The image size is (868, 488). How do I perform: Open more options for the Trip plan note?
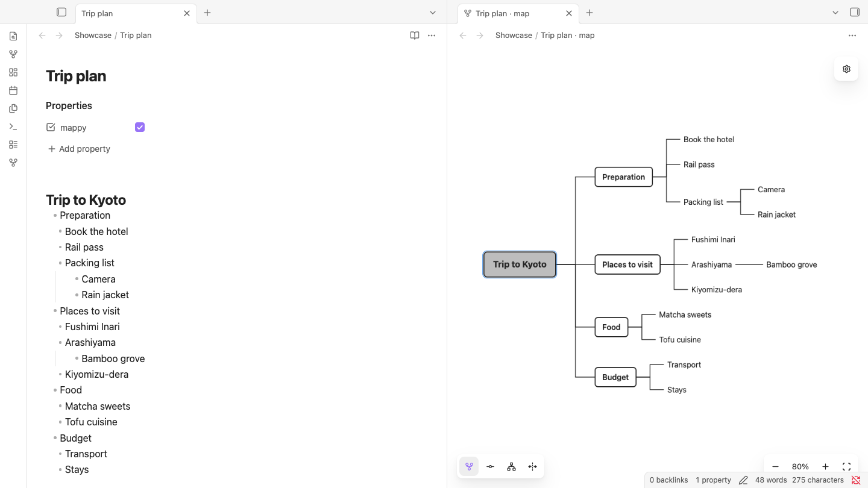tap(432, 36)
